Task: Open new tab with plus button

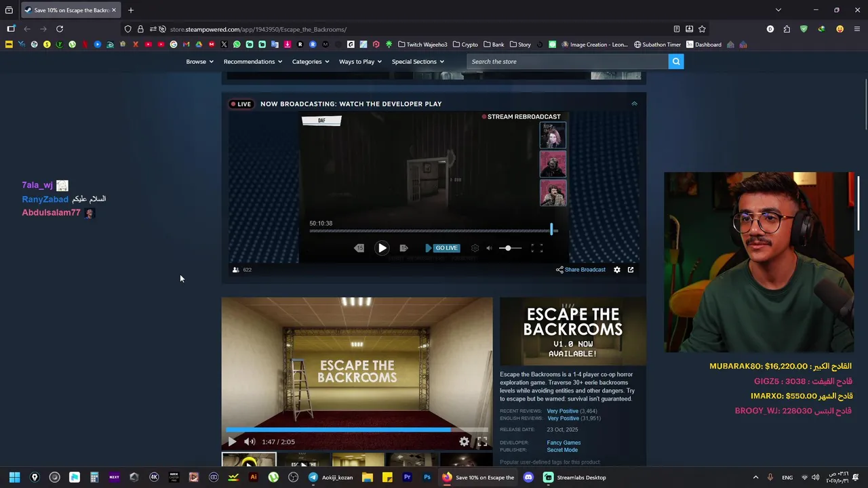Action: [131, 10]
